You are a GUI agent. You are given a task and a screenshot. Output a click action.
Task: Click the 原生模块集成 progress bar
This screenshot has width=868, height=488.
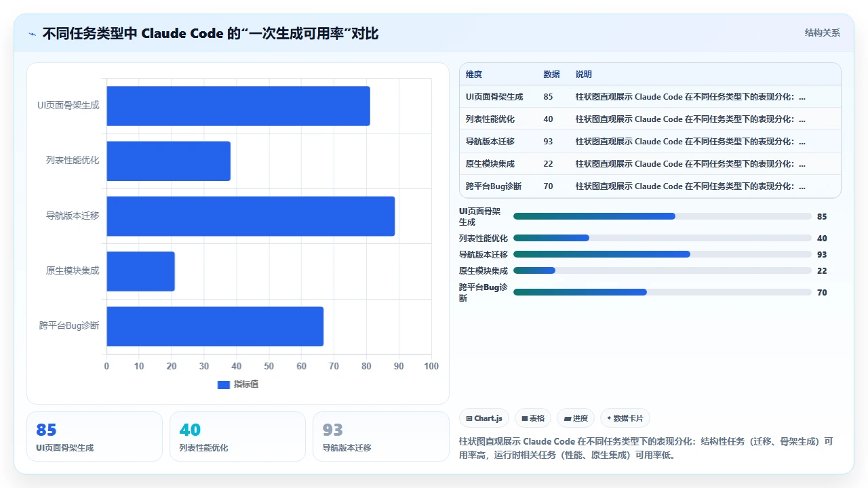click(x=663, y=270)
